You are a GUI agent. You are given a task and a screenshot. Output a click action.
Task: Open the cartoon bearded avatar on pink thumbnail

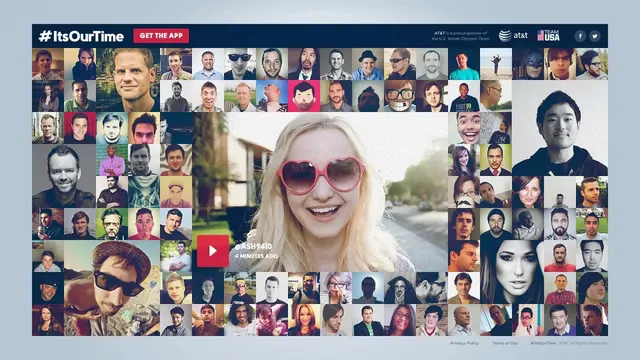[304, 96]
